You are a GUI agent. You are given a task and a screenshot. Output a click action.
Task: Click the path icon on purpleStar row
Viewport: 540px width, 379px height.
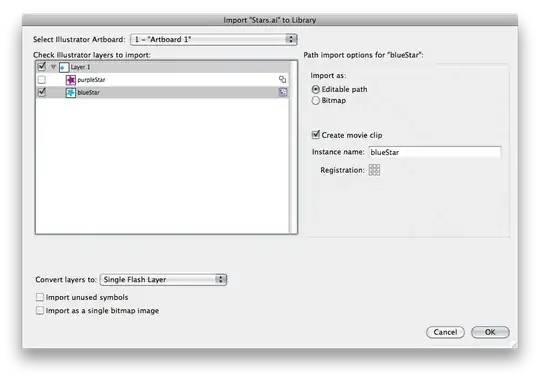click(282, 80)
